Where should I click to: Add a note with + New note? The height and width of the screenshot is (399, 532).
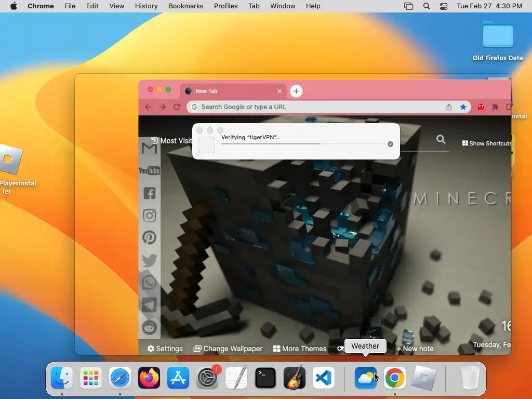(415, 349)
